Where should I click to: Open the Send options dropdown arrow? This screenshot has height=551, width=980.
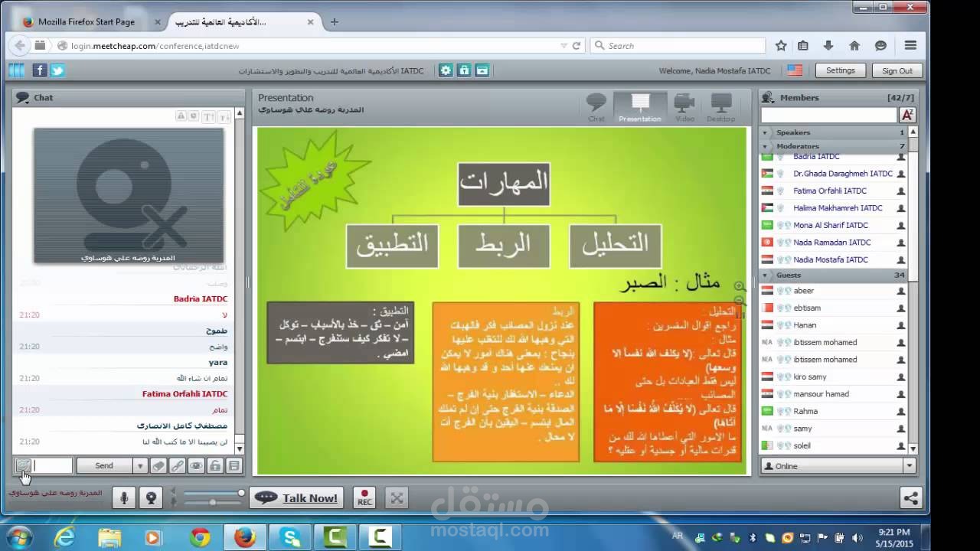coord(140,465)
